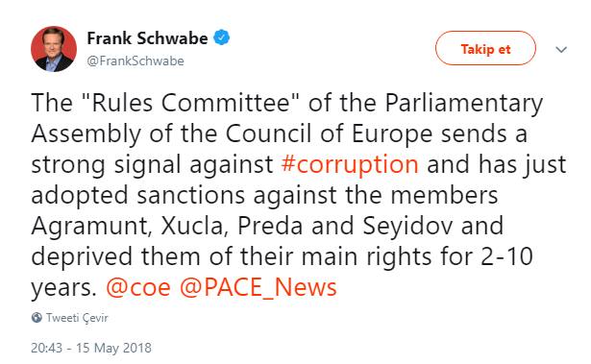Open the 20:43 timestamp link
This screenshot has height=364, width=591.
(x=46, y=348)
